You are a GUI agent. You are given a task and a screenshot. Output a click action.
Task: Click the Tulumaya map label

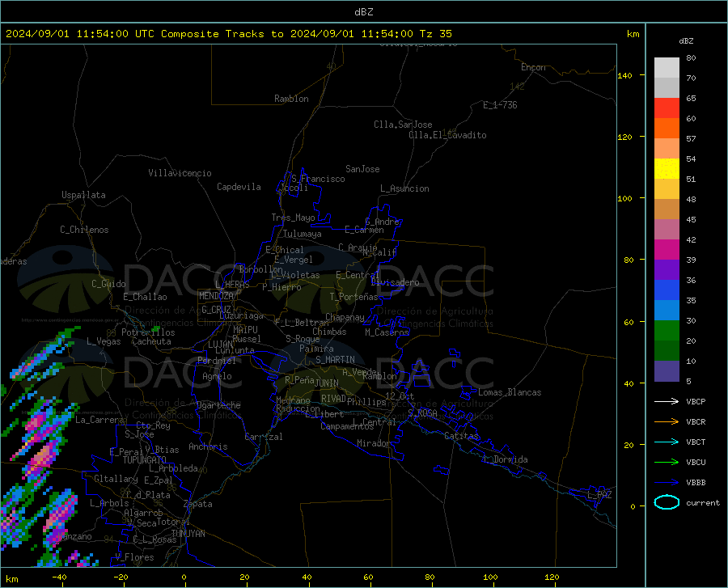point(303,234)
